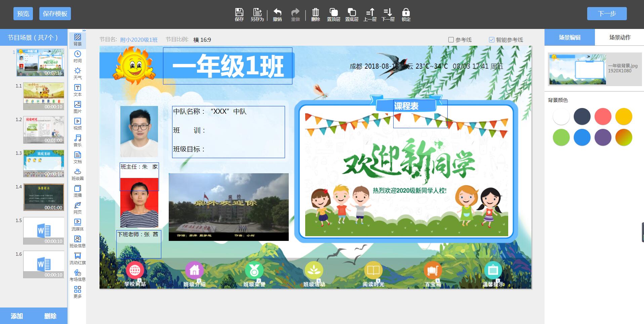Select the 音乐 (Music) tool
This screenshot has height=324, width=644.
(x=78, y=140)
